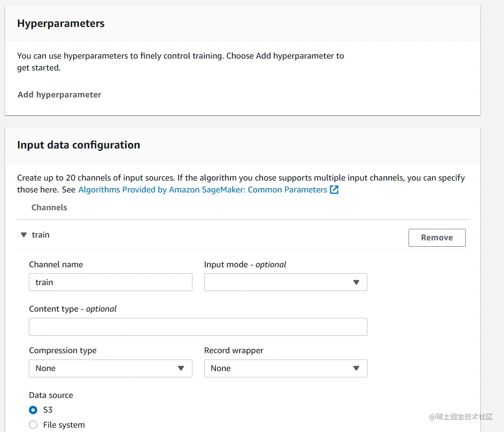Click the external link icon after Common Parameters

(334, 190)
